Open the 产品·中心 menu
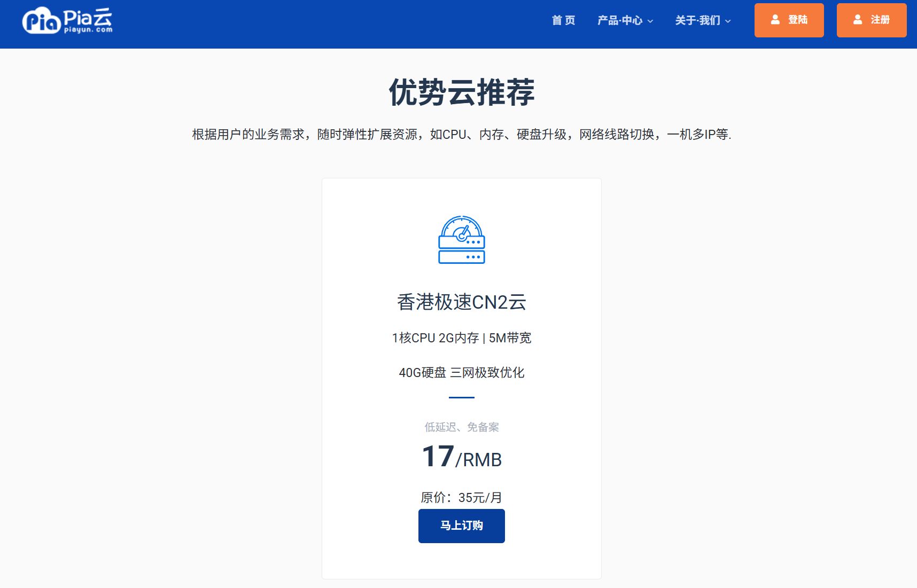 tap(620, 20)
